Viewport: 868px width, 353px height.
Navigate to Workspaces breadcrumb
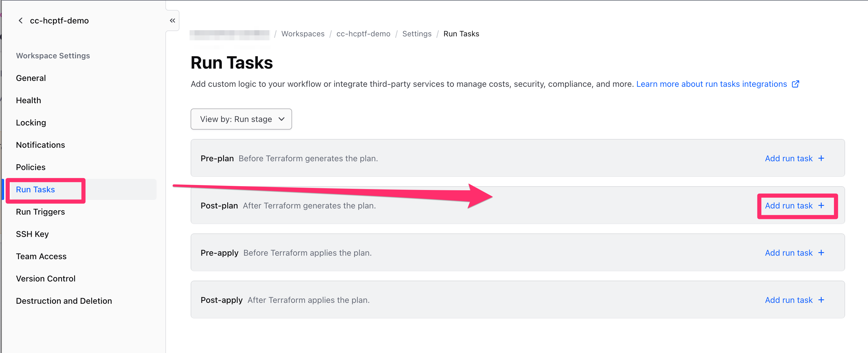coord(303,34)
